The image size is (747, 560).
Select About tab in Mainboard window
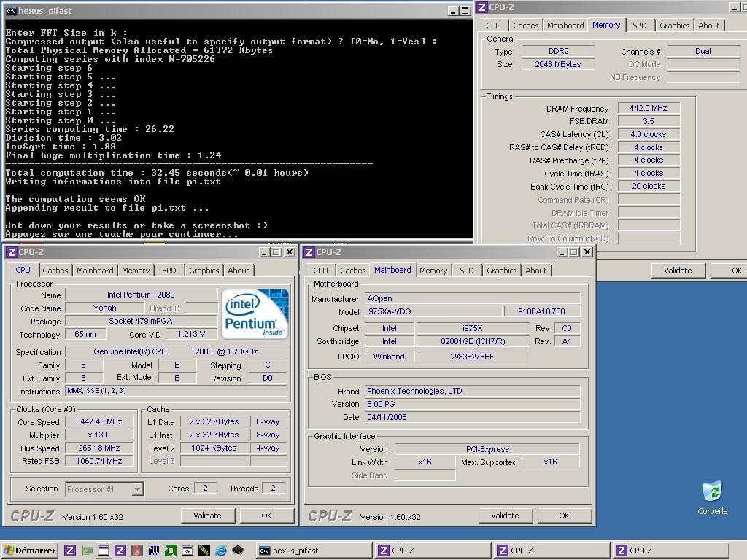(536, 271)
